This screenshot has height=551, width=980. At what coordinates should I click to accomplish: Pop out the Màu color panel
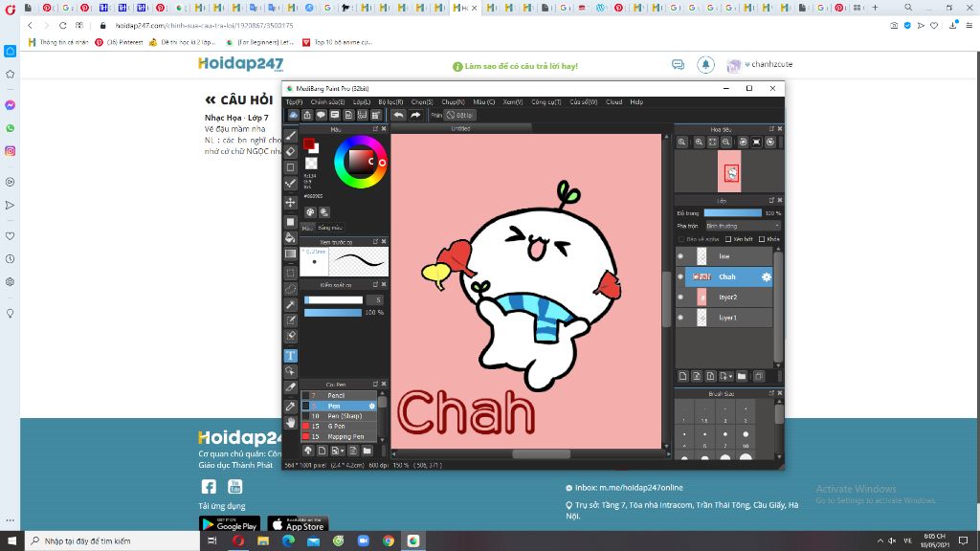375,129
